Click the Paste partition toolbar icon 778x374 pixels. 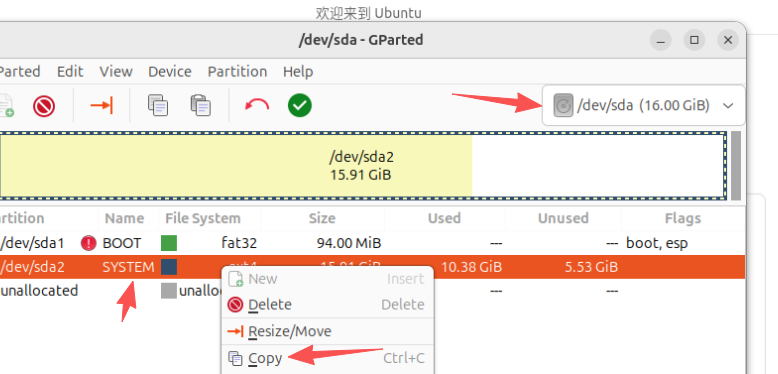(x=200, y=106)
